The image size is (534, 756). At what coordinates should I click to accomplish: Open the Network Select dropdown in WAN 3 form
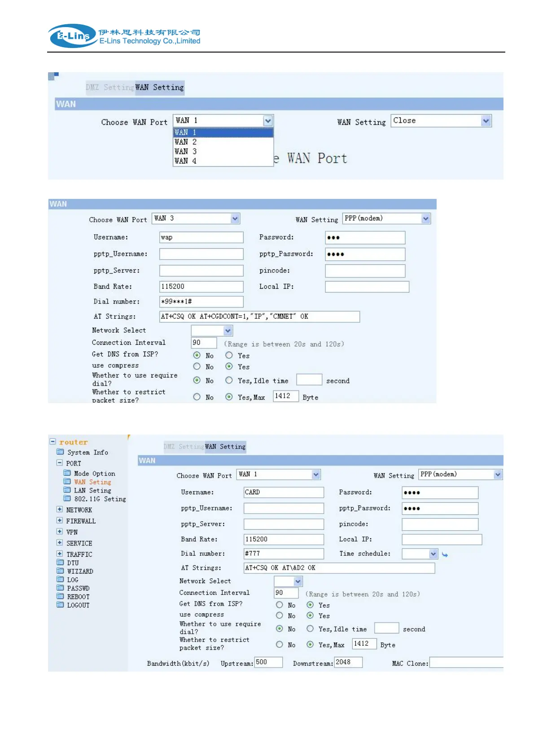212,331
